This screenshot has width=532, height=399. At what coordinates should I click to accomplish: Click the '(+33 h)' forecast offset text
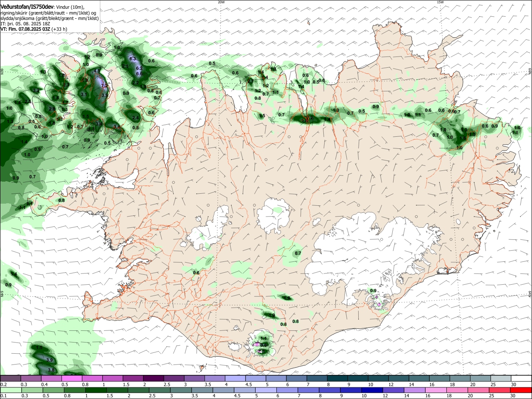point(59,29)
